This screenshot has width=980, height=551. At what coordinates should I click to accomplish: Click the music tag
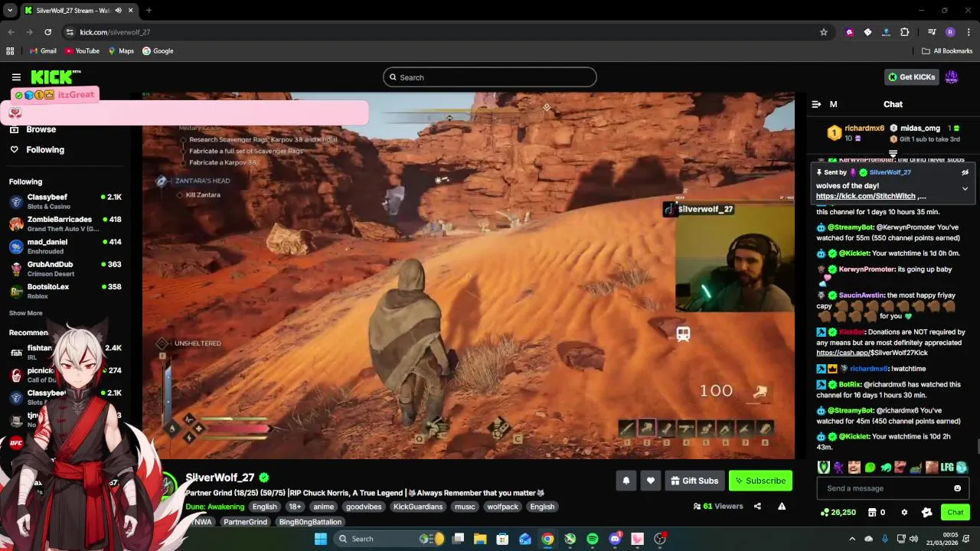(465, 507)
